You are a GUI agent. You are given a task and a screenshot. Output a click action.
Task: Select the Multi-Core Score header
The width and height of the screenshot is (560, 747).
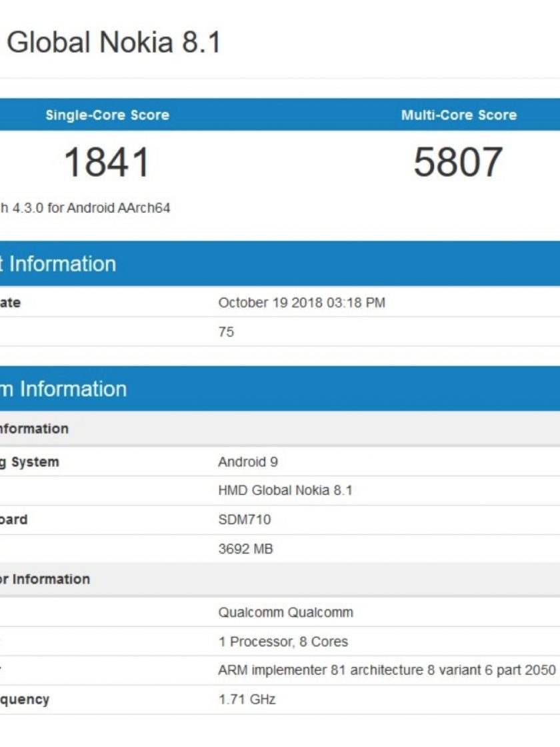click(x=459, y=115)
